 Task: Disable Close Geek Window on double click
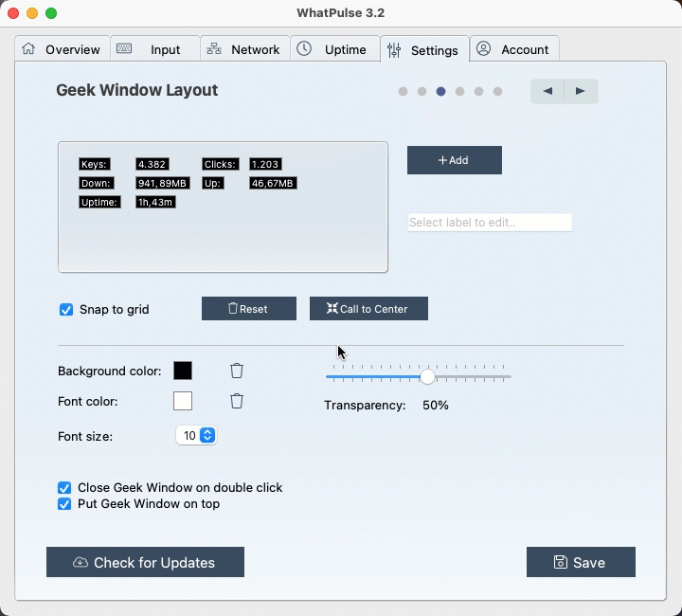click(64, 487)
